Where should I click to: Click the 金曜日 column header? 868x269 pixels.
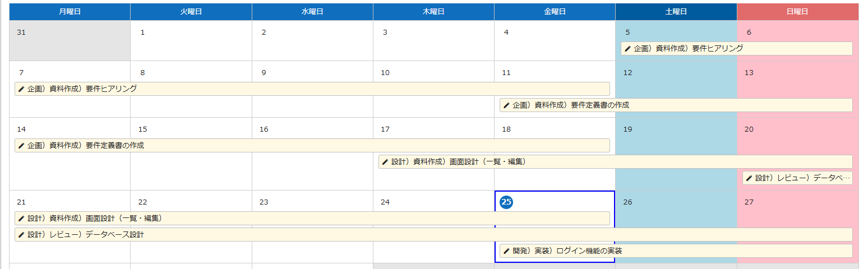[x=555, y=12]
